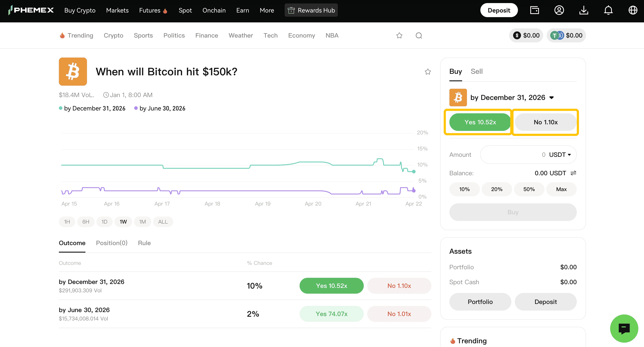
Task: Open the More menu in navigation
Action: (x=267, y=10)
